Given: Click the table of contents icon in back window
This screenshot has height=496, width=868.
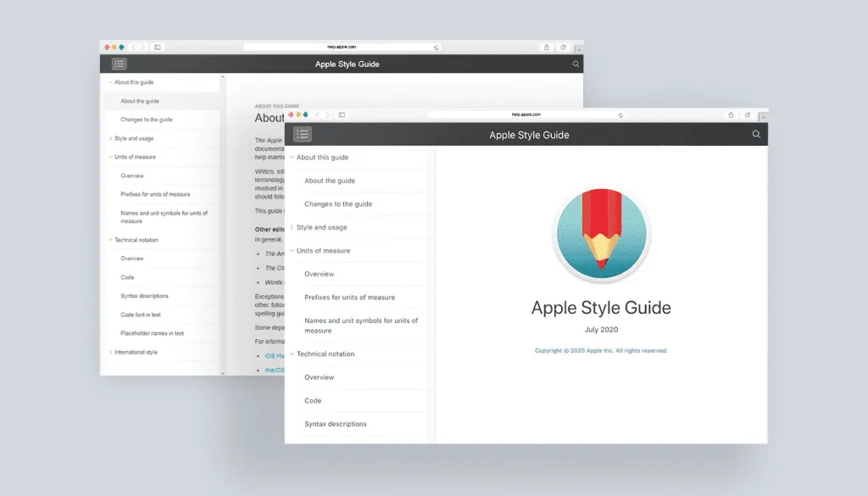Looking at the screenshot, I should pos(119,64).
